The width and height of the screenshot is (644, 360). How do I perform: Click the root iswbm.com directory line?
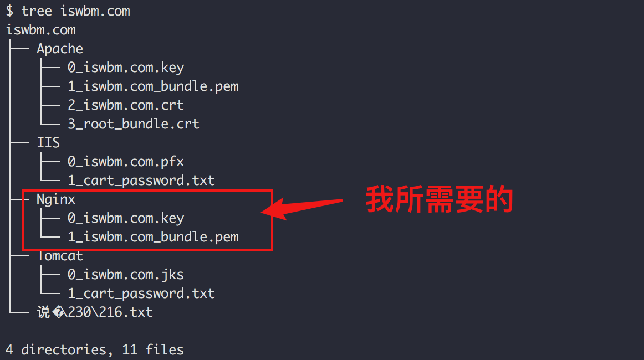click(41, 30)
